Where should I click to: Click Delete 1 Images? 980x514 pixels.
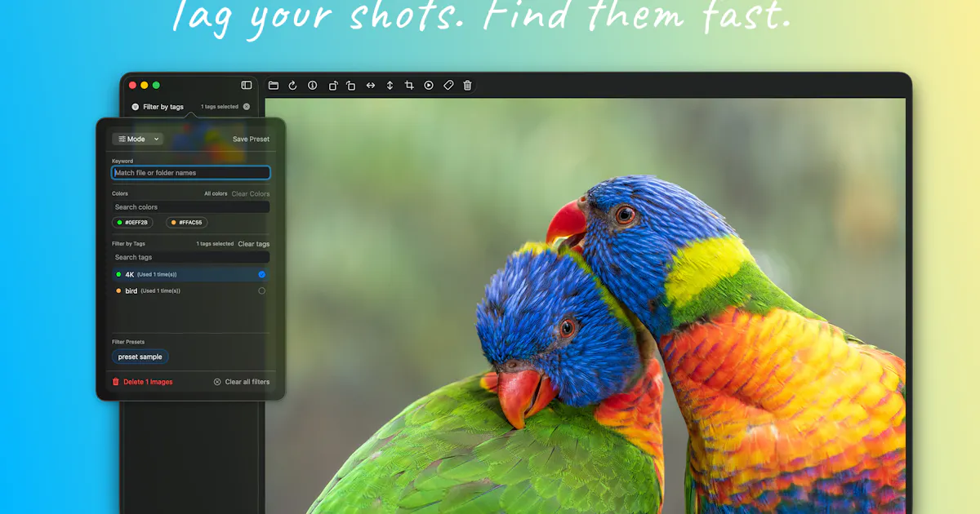(x=142, y=382)
